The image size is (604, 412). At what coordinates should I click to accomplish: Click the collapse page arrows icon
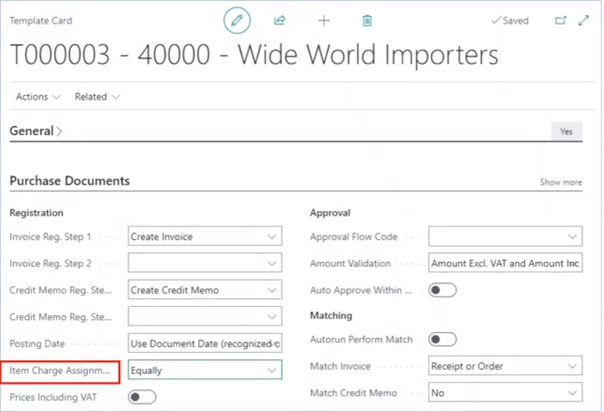[586, 20]
